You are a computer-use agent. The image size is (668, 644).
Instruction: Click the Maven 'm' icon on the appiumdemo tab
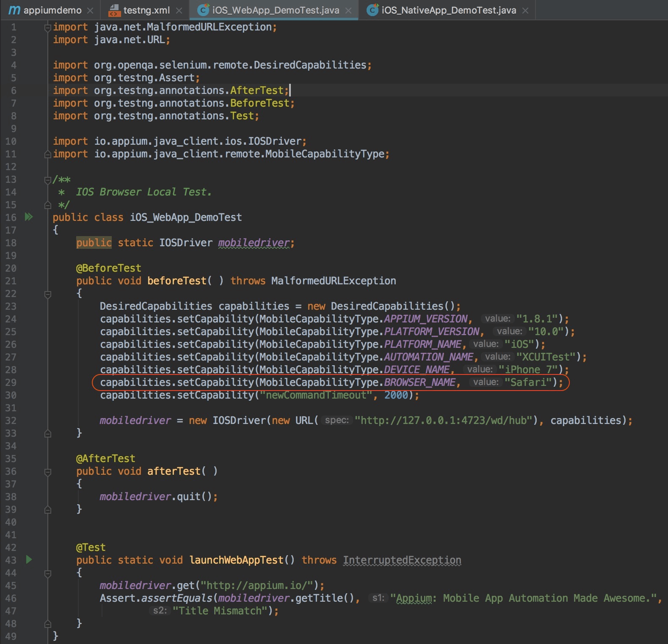[x=14, y=11]
